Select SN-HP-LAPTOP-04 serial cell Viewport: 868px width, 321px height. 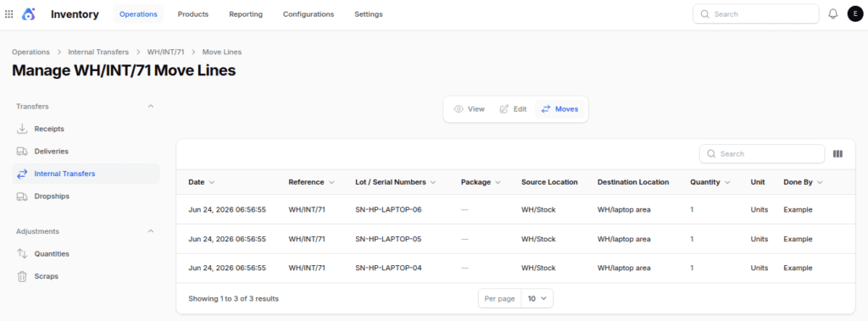[x=388, y=268]
